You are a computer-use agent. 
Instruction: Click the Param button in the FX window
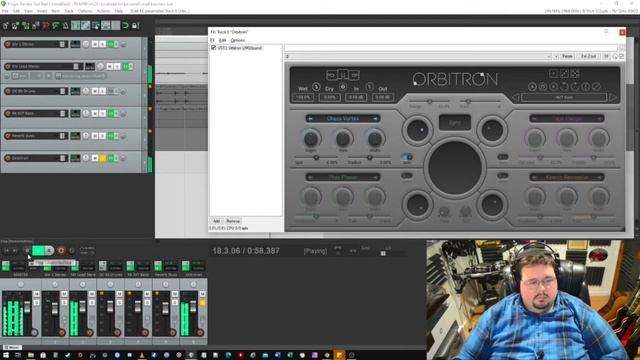point(567,56)
